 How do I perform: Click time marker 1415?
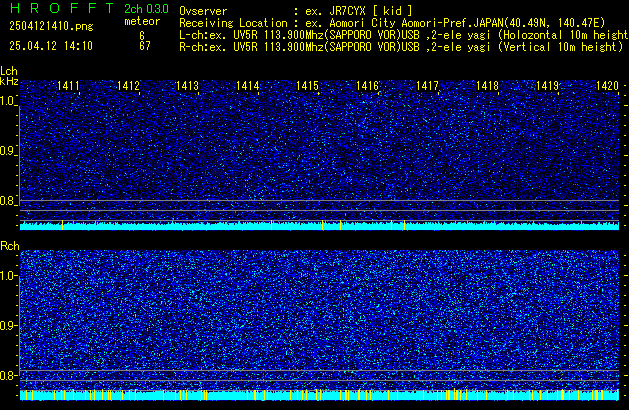[x=307, y=86]
